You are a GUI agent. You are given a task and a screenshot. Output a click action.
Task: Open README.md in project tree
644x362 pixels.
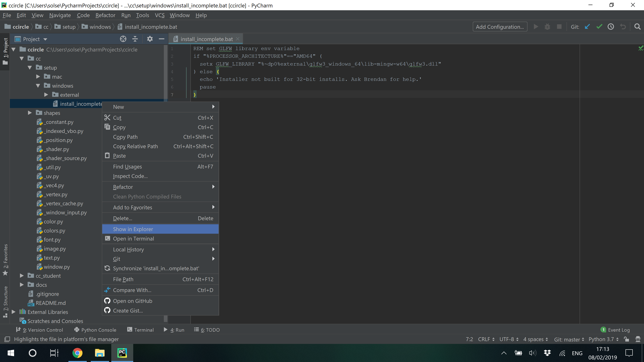(x=51, y=303)
